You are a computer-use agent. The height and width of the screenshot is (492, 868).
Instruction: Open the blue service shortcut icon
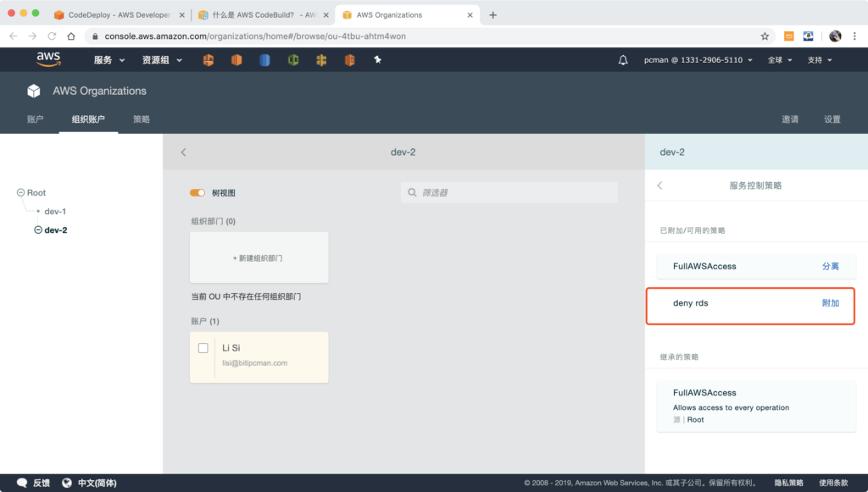(264, 60)
